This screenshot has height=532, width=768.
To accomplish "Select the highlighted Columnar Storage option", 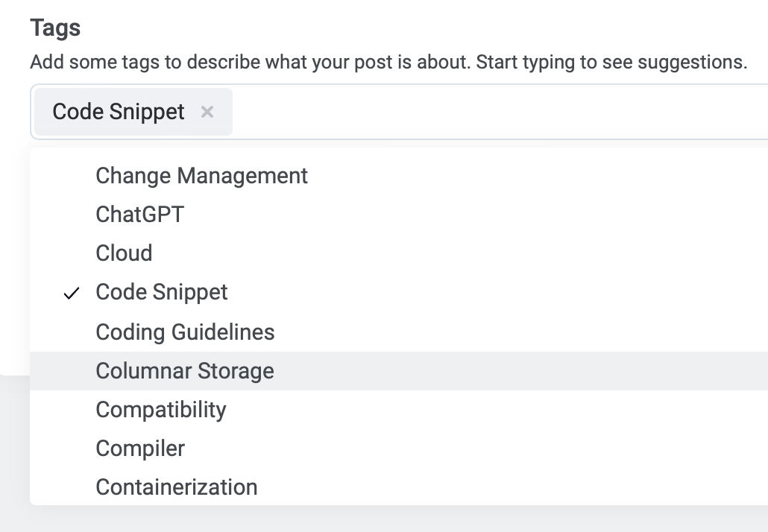I will [185, 371].
